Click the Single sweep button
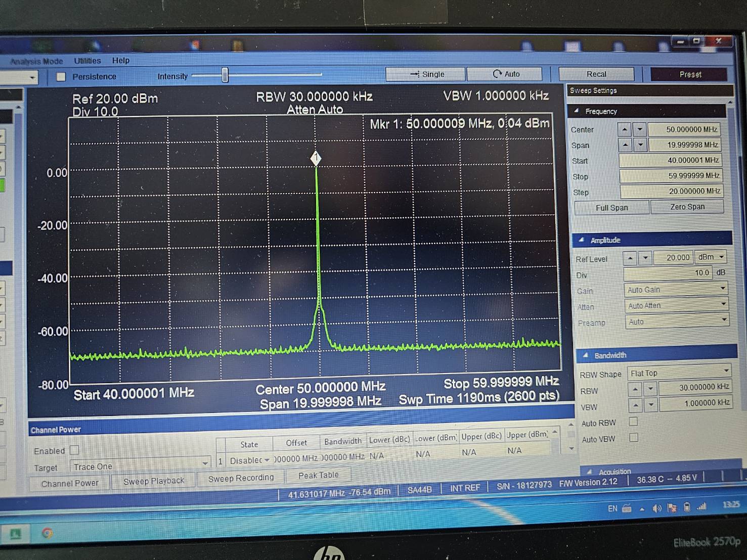This screenshot has width=747, height=560. (426, 74)
